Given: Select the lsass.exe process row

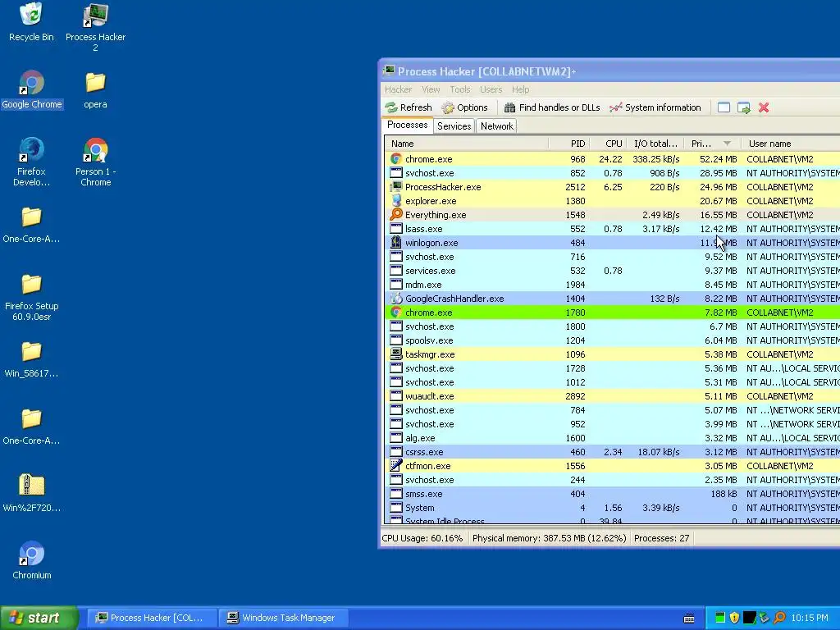Looking at the screenshot, I should pos(612,229).
